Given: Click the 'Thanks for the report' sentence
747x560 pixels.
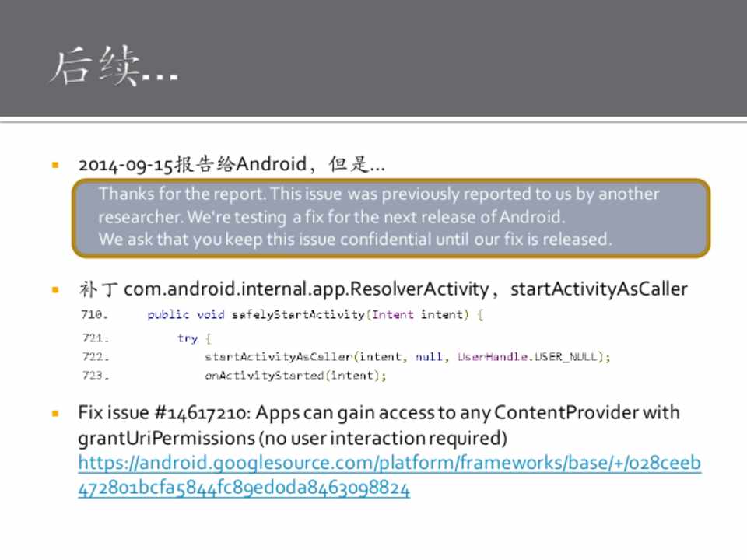Looking at the screenshot, I should (x=183, y=194).
